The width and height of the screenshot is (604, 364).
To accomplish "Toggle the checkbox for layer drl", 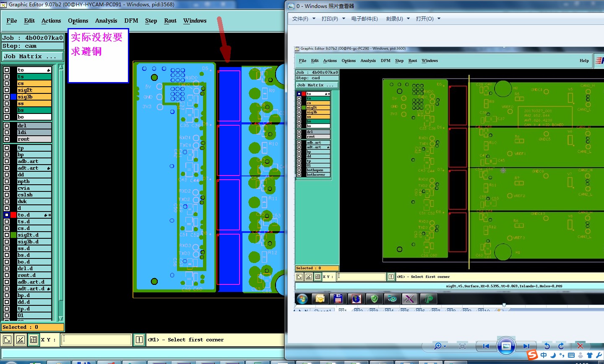I will coord(7,126).
